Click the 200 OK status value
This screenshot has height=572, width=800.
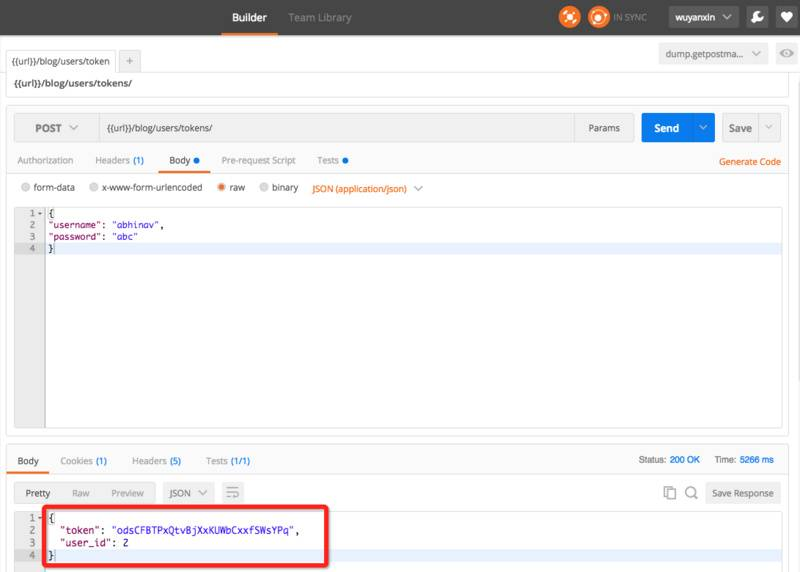coord(685,460)
